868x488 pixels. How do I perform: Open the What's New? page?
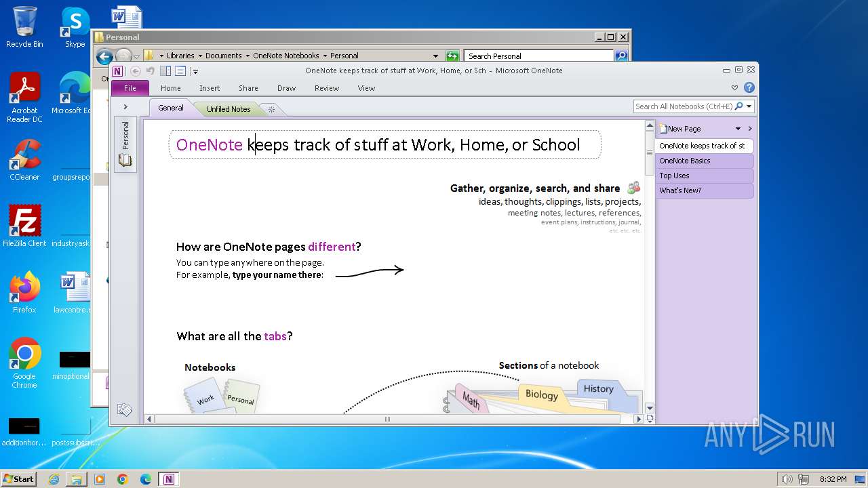click(704, 190)
